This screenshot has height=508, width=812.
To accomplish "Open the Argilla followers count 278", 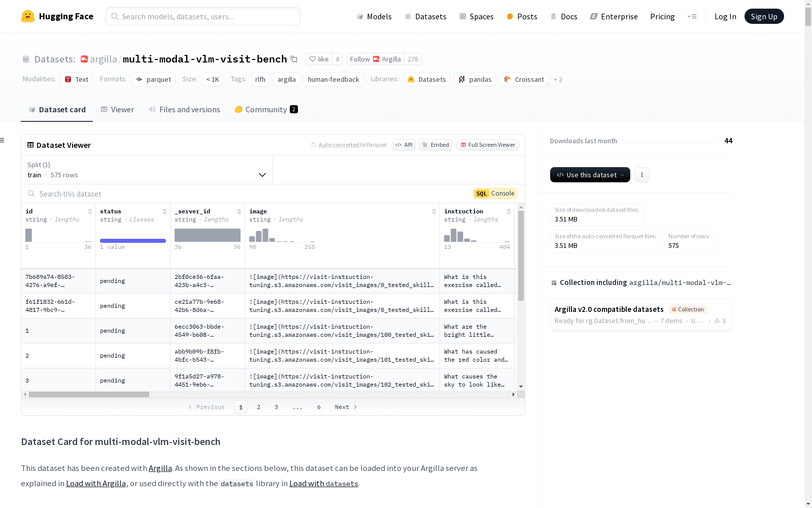I will point(413,59).
